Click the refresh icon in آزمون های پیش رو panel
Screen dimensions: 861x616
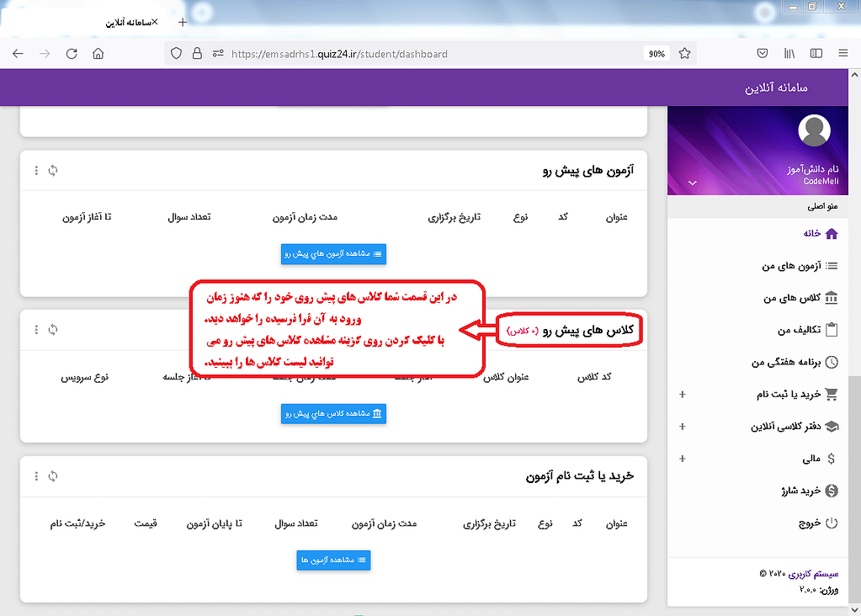(53, 171)
